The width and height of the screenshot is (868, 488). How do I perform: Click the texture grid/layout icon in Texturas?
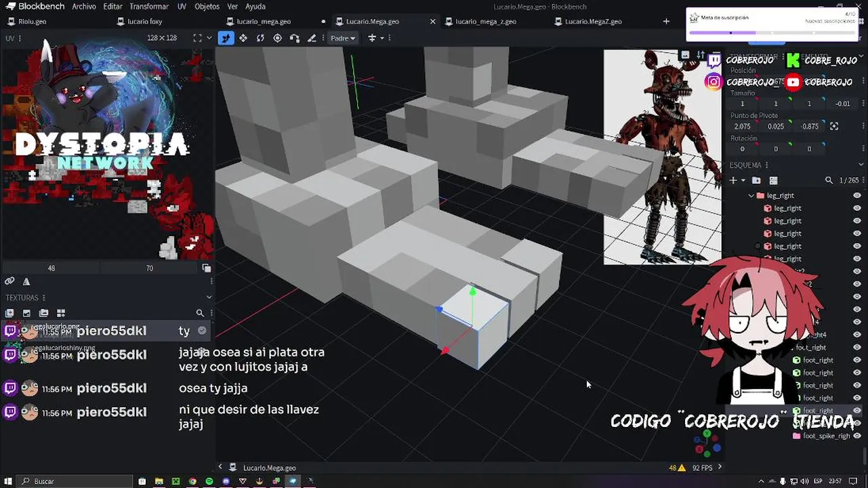[60, 313]
